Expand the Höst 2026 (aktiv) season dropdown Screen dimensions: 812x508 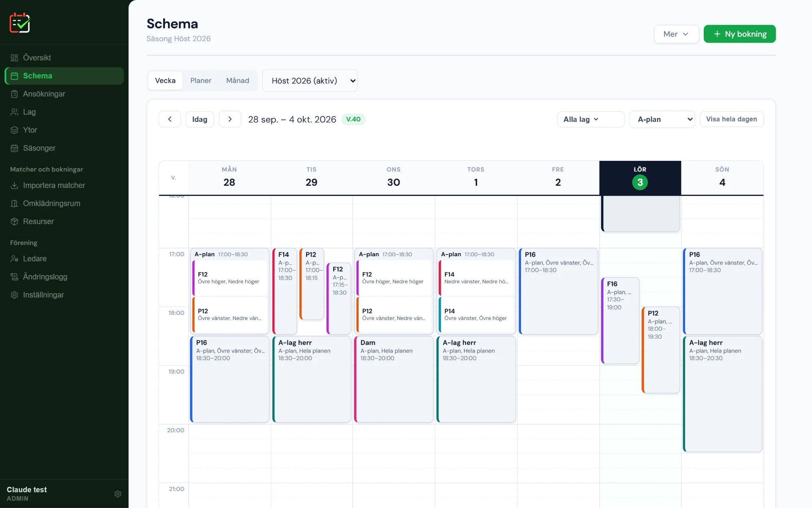[310, 81]
